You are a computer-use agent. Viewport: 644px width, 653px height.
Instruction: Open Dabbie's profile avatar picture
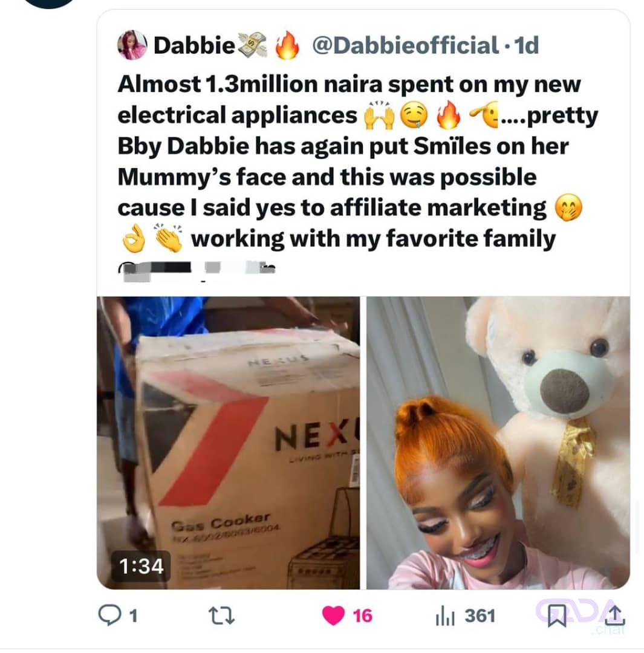coord(132,45)
